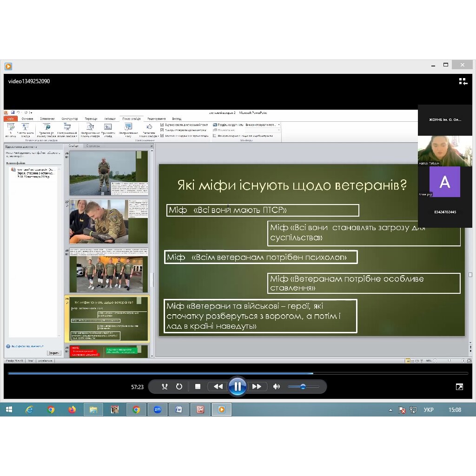Open the orange Файл tab
This screenshot has width=476, height=476.
click(11, 119)
